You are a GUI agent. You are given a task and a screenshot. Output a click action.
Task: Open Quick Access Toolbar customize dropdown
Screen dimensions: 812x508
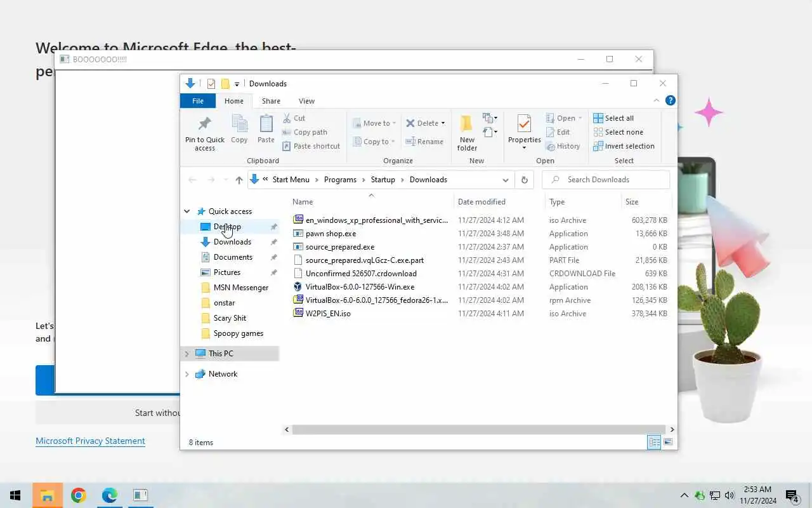point(237,84)
